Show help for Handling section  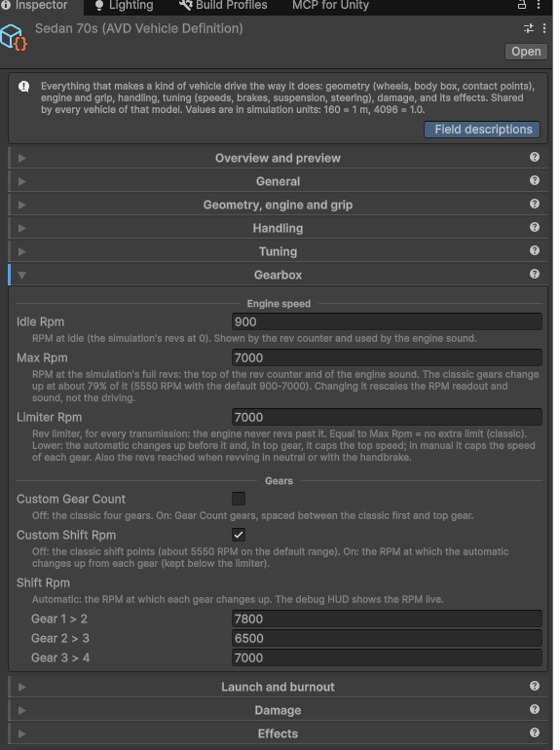(535, 227)
